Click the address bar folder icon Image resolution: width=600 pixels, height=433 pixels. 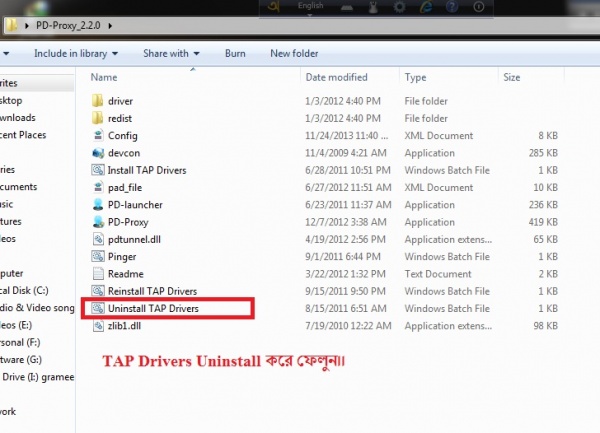(11, 26)
